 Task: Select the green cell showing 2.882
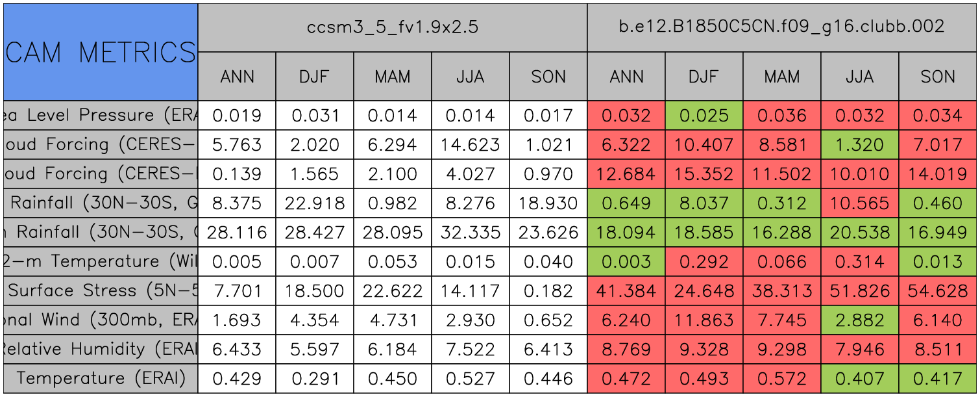[x=860, y=320]
